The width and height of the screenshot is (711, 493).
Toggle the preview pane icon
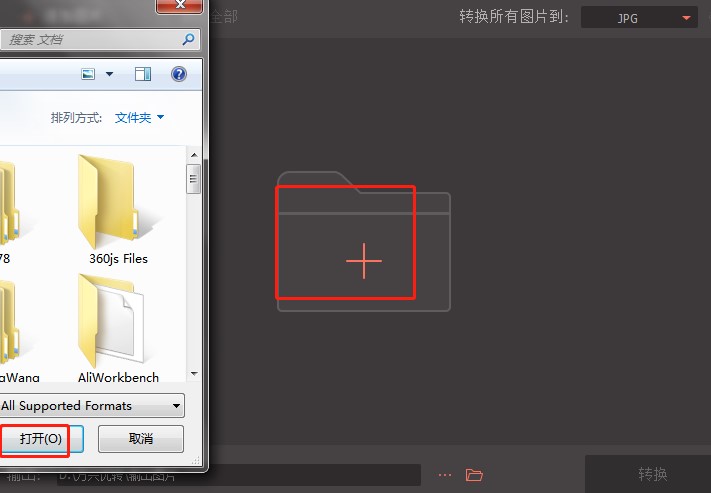[x=143, y=74]
